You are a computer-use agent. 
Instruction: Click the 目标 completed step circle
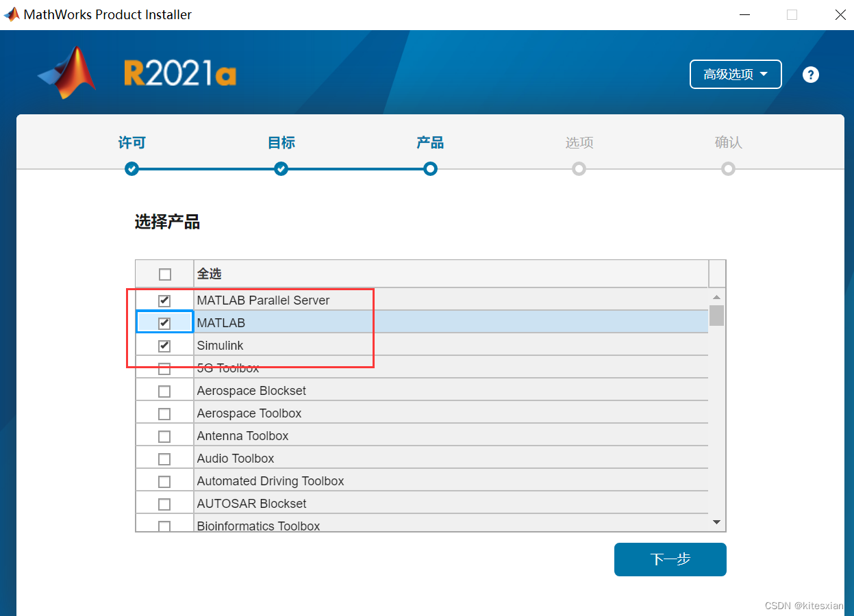click(281, 168)
